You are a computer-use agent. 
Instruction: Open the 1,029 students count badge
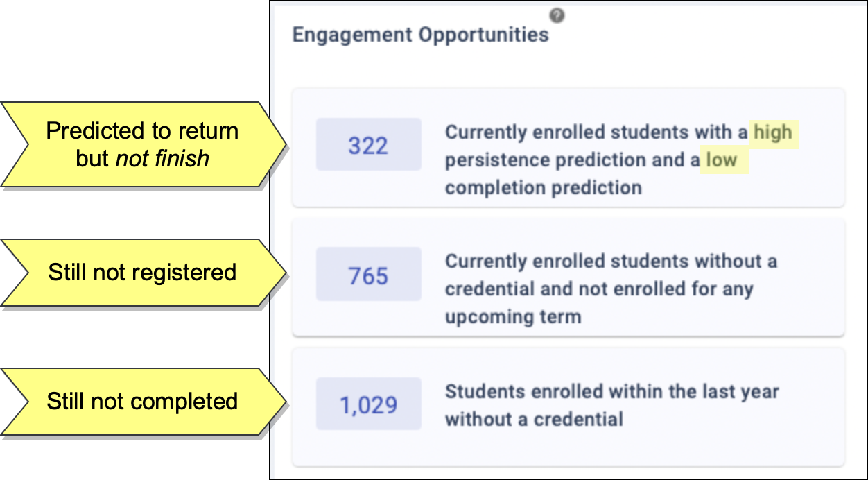click(368, 404)
